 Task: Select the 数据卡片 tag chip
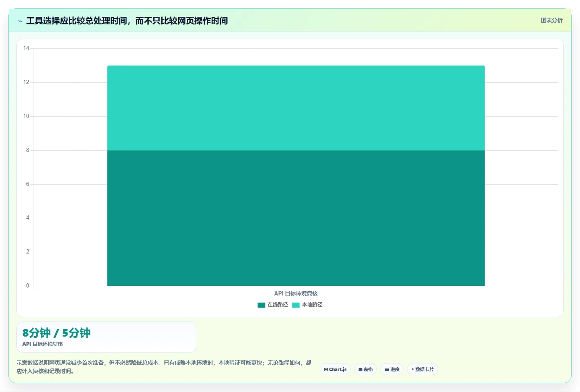pos(423,369)
